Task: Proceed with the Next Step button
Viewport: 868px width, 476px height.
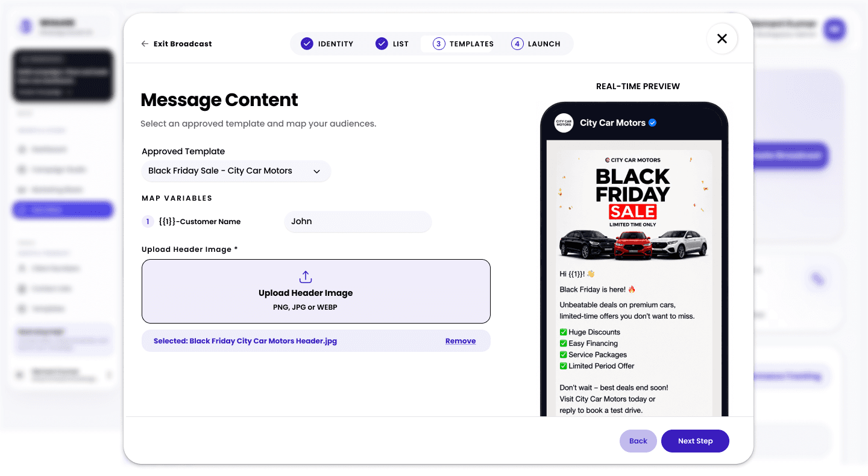Action: 695,441
